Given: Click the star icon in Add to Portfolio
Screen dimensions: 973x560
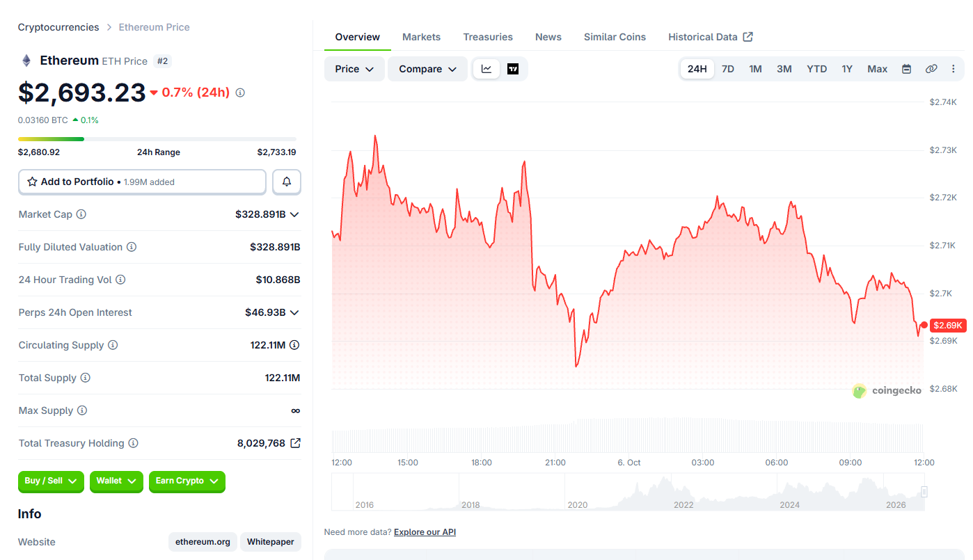Looking at the screenshot, I should tap(32, 182).
